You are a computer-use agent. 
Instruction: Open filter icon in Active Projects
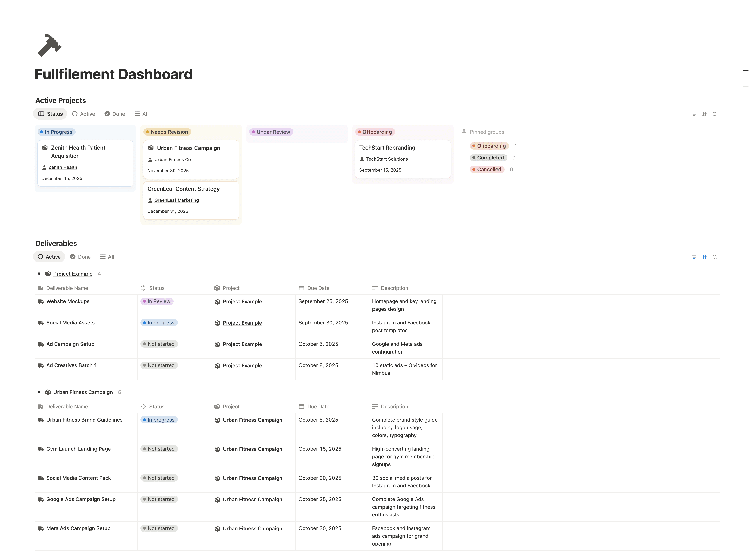click(694, 114)
